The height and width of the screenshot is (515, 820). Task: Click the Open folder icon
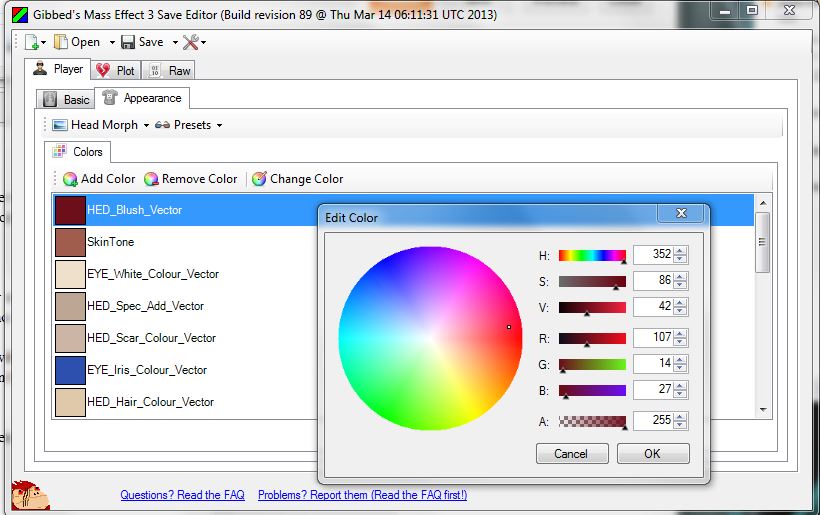pos(61,42)
